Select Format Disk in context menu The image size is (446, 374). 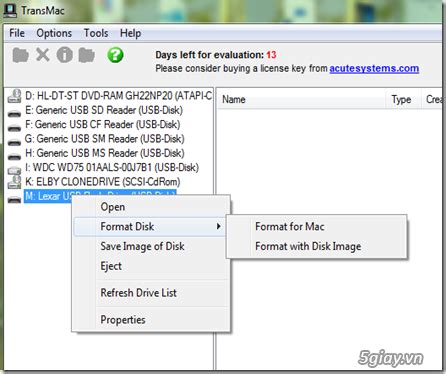pos(151,227)
